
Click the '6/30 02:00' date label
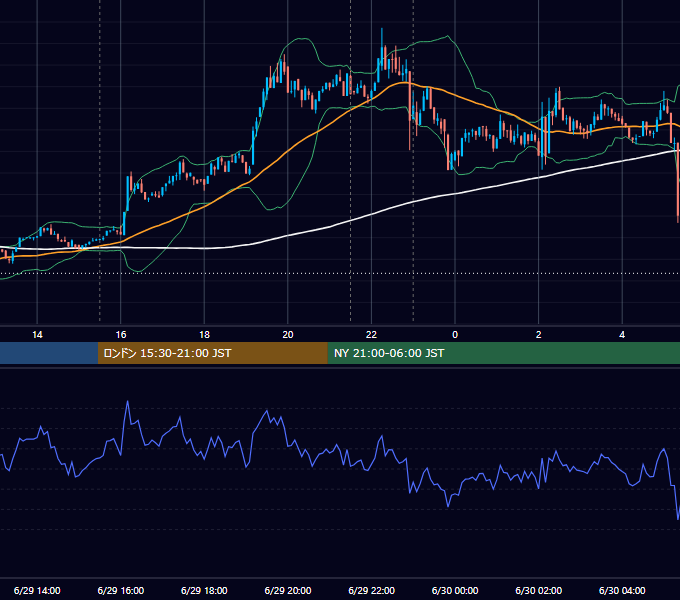pyautogui.click(x=539, y=590)
